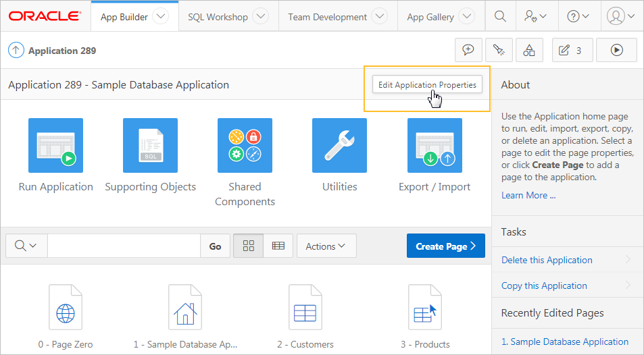Open the Actions dropdown menu
The height and width of the screenshot is (355, 644).
point(326,246)
